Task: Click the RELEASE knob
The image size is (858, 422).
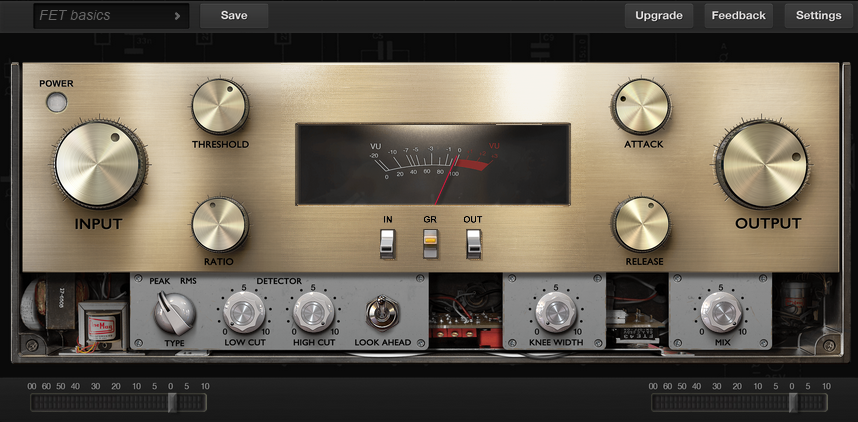Action: coord(641,224)
